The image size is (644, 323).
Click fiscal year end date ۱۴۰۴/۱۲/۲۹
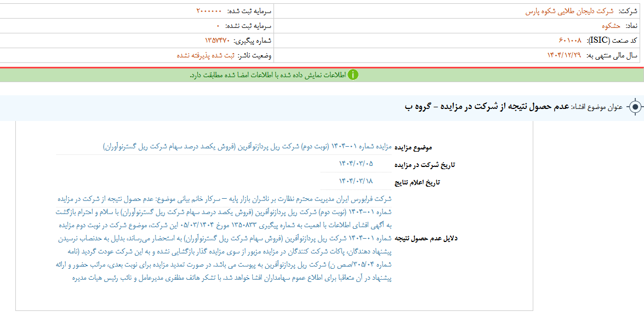565,55
